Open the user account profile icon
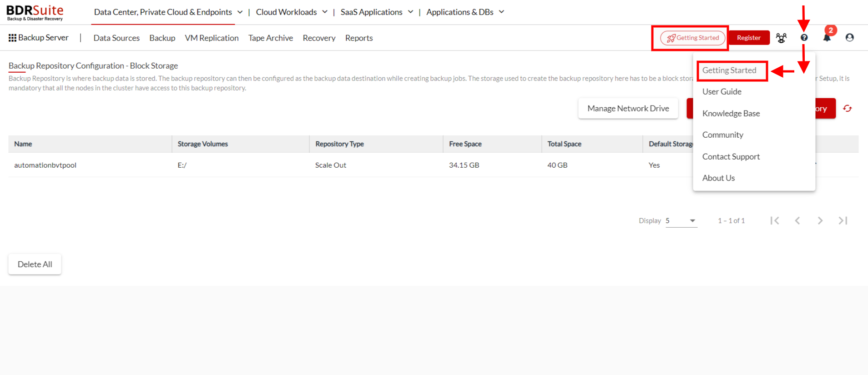The width and height of the screenshot is (868, 375). click(850, 38)
